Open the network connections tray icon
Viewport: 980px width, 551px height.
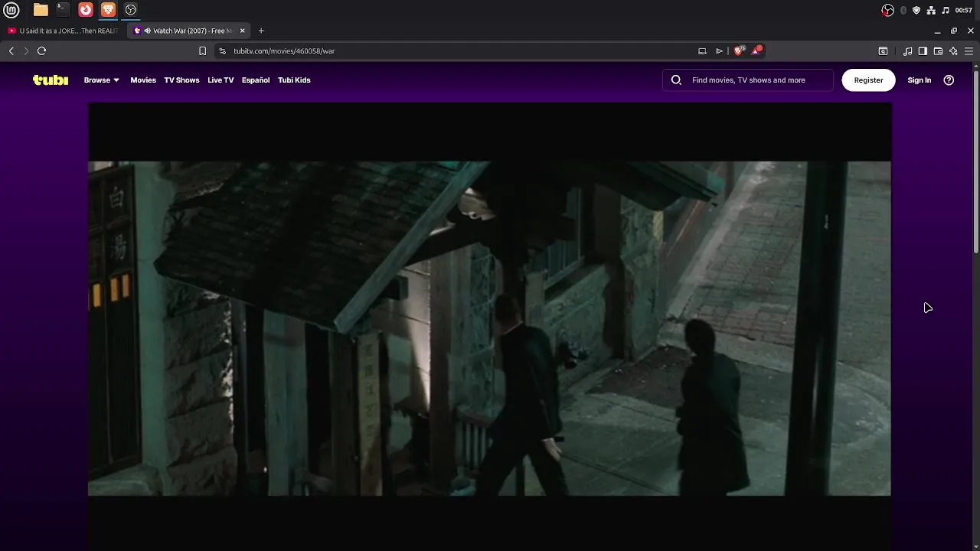pyautogui.click(x=931, y=10)
